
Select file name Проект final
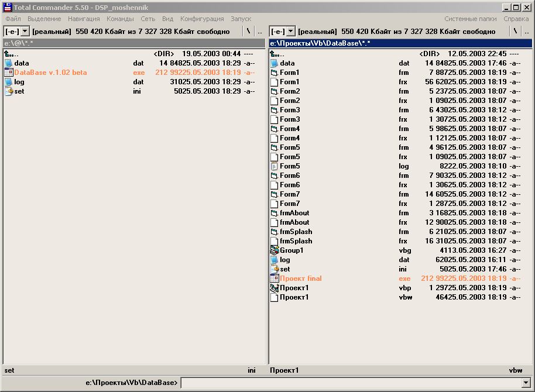coord(301,278)
